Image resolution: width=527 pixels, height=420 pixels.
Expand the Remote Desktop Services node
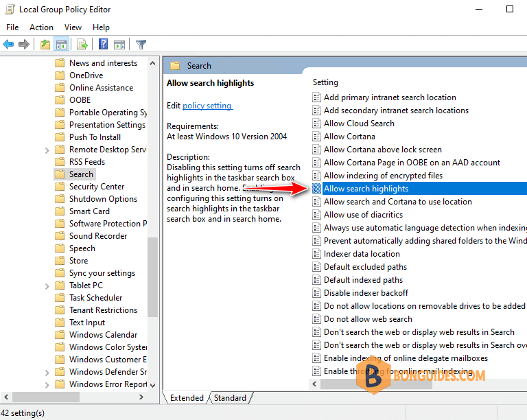(x=47, y=150)
